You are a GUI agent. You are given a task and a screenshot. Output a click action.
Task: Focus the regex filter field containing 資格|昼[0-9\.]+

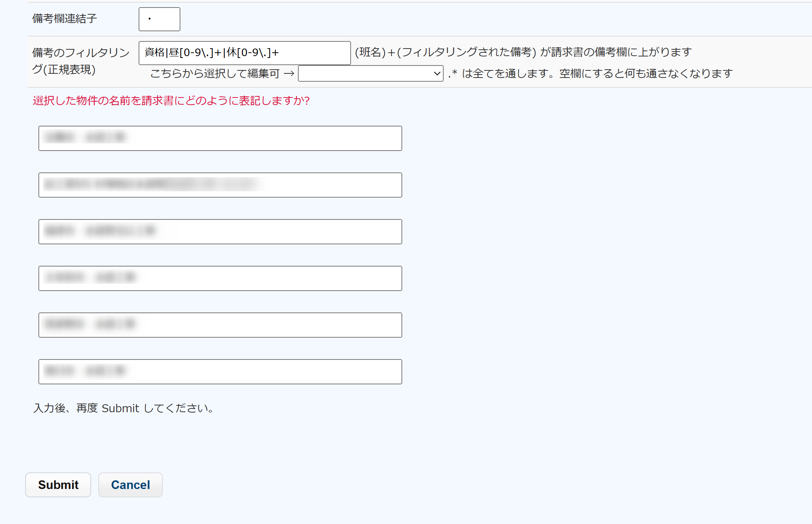(244, 53)
